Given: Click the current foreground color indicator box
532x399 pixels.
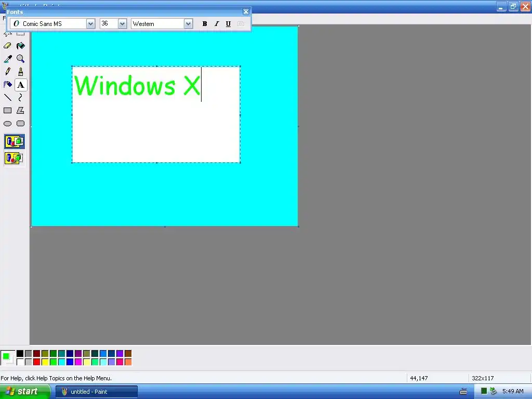Looking at the screenshot, I should (6, 356).
